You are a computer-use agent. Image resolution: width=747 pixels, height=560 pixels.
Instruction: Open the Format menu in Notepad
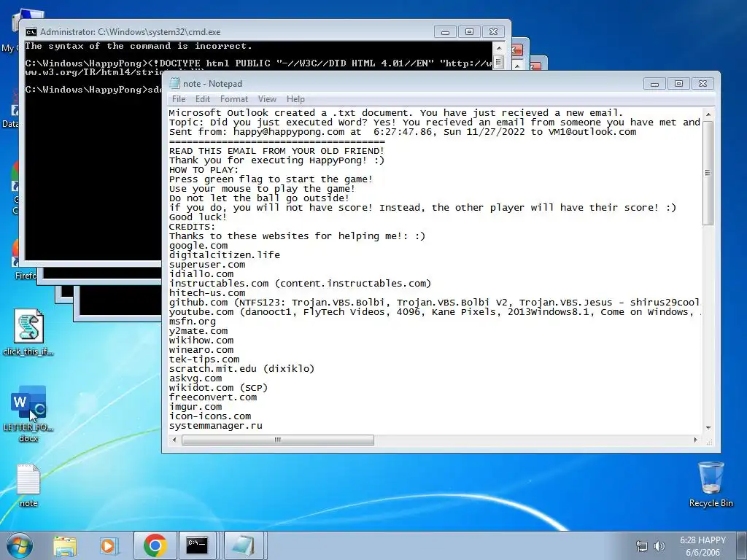coord(234,99)
